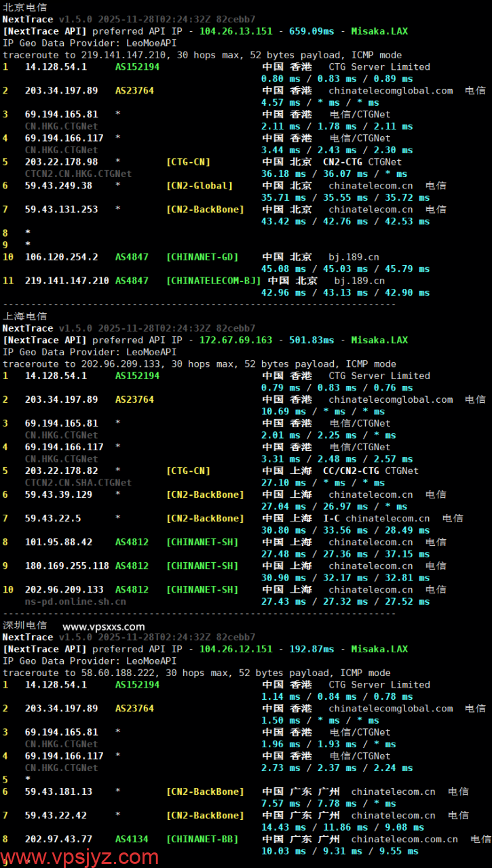Image resolution: width=492 pixels, height=868 pixels.
Task: Click the [CN2-Global] network tag
Action: (x=200, y=186)
